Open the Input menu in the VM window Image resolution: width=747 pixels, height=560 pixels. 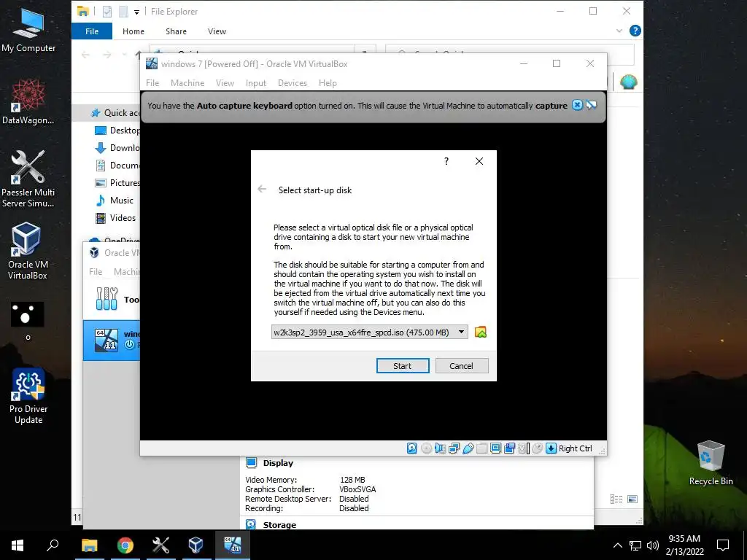pos(256,83)
